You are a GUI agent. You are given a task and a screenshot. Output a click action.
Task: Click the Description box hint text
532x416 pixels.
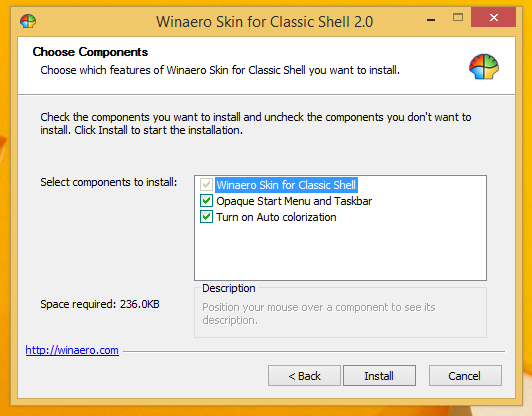click(x=319, y=314)
